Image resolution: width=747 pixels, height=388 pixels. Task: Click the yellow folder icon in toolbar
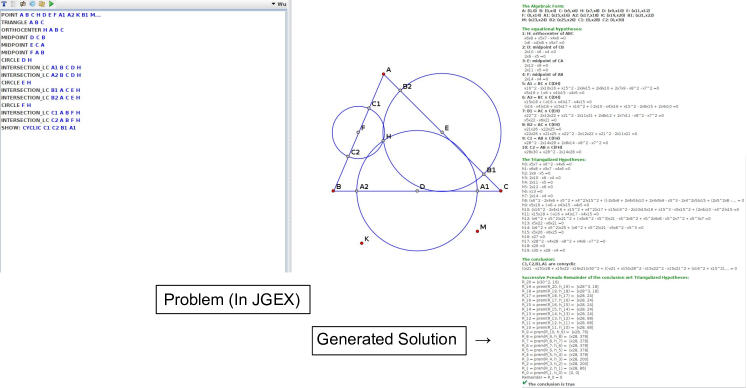point(42,4)
